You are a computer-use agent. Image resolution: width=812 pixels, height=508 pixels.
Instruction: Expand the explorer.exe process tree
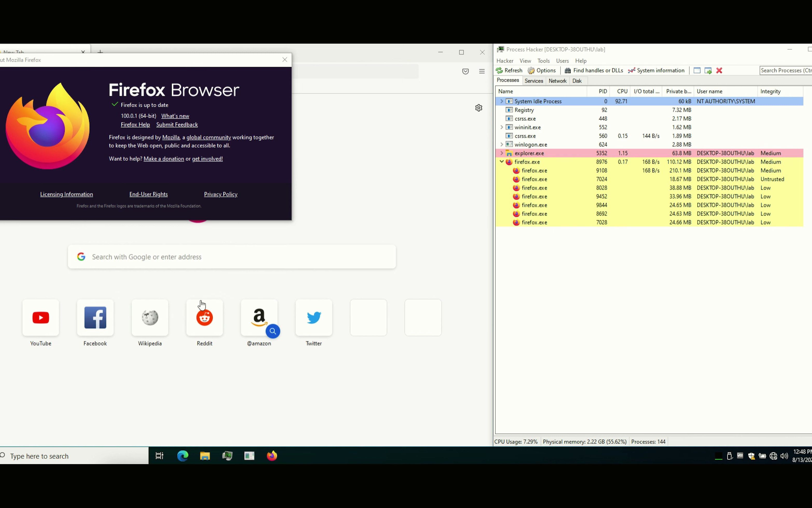click(501, 153)
